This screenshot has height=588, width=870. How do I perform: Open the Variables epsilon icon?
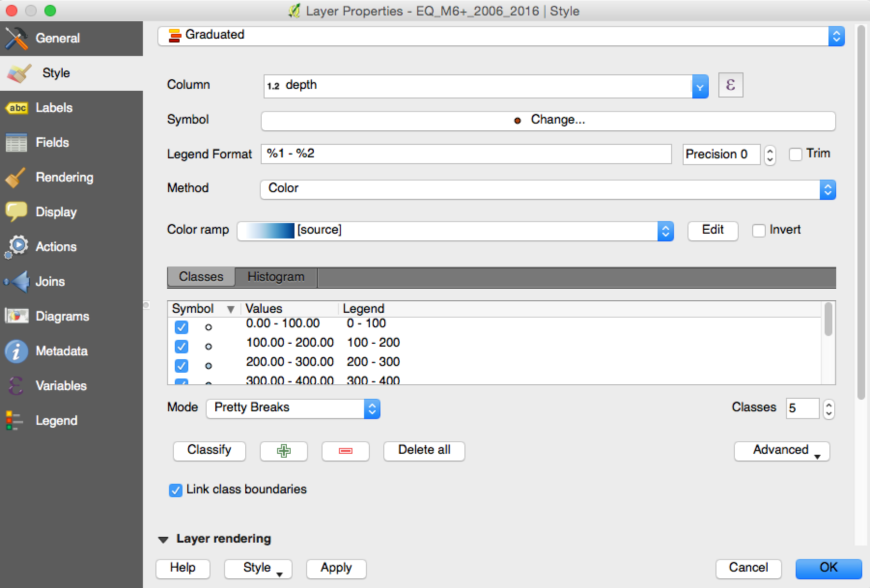pyautogui.click(x=16, y=386)
